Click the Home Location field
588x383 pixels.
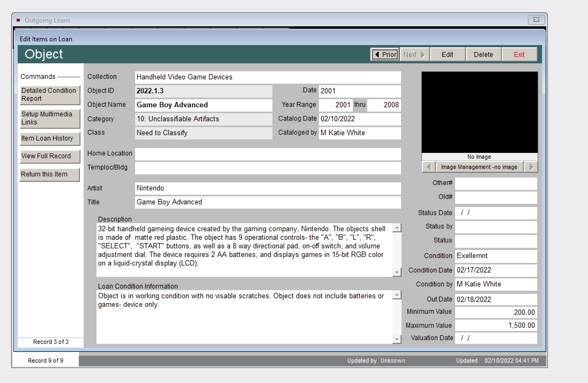[x=268, y=154]
